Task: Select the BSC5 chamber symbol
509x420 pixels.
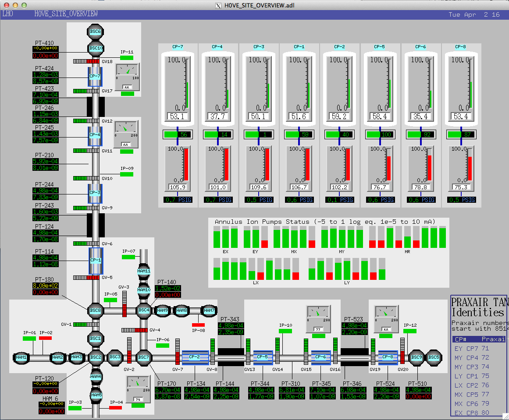Action: [434, 357]
